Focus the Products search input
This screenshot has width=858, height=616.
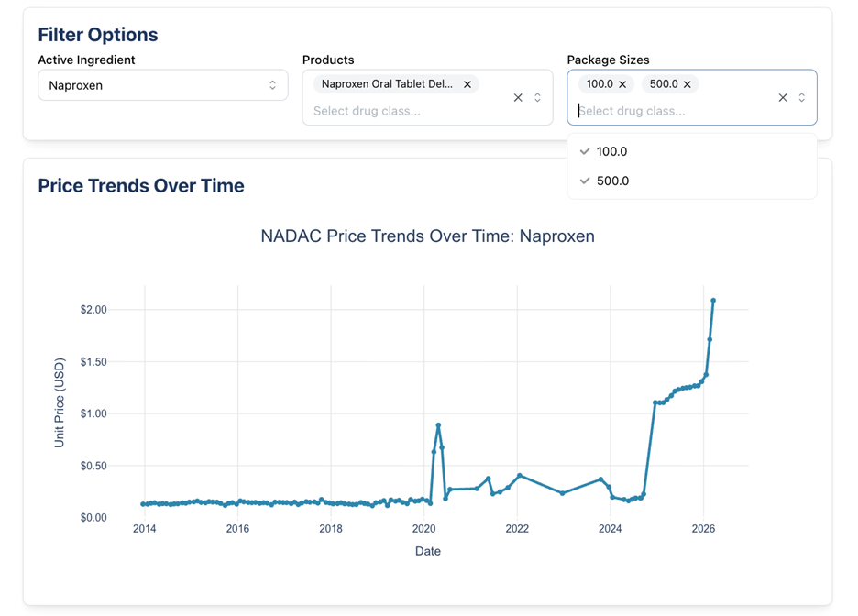point(408,111)
